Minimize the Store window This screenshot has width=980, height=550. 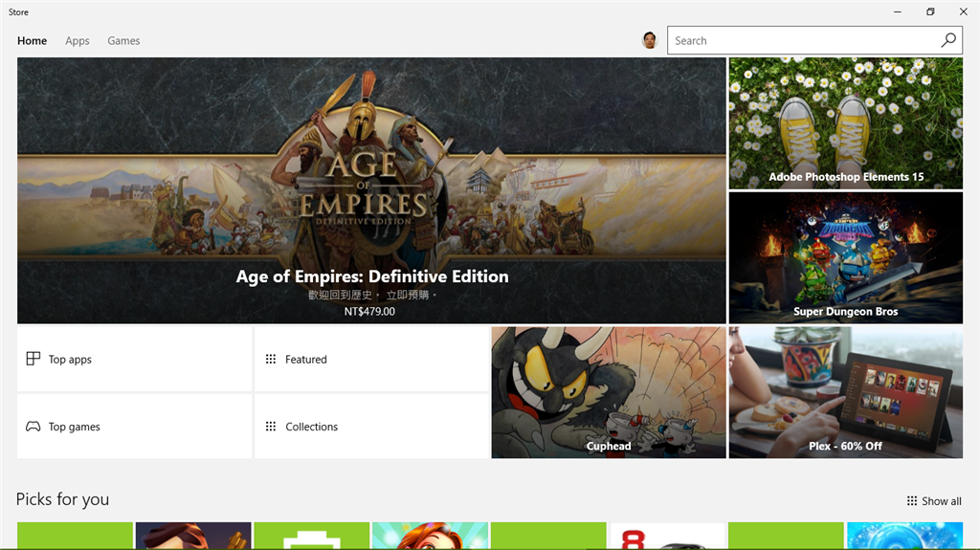pos(898,11)
